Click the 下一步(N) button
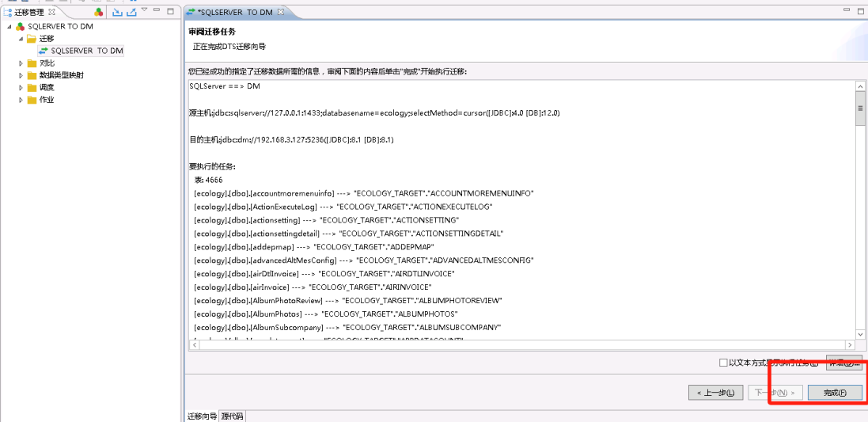 (x=775, y=393)
